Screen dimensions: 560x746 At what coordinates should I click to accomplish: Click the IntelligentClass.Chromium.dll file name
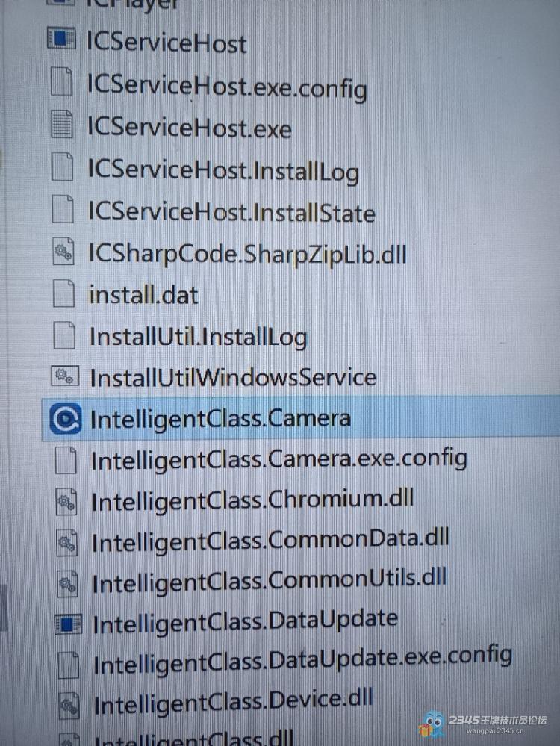[252, 501]
